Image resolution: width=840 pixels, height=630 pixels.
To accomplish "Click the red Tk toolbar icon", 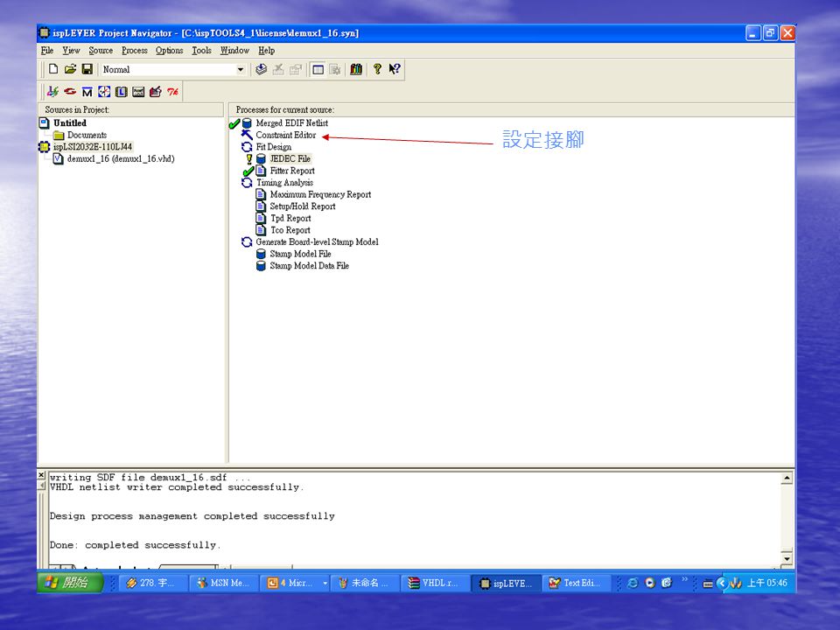I will [172, 92].
